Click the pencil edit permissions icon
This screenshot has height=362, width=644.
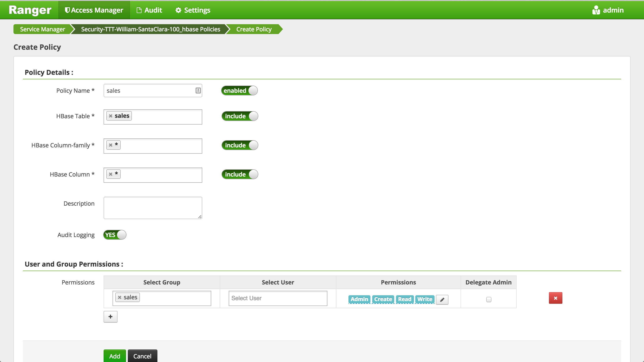[442, 300]
